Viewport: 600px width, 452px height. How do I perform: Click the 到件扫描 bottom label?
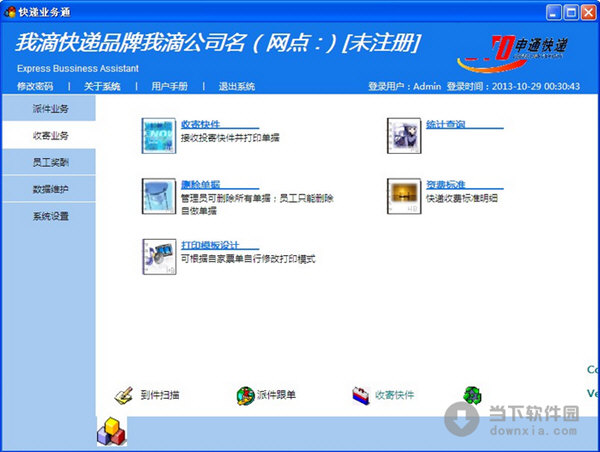(x=160, y=395)
